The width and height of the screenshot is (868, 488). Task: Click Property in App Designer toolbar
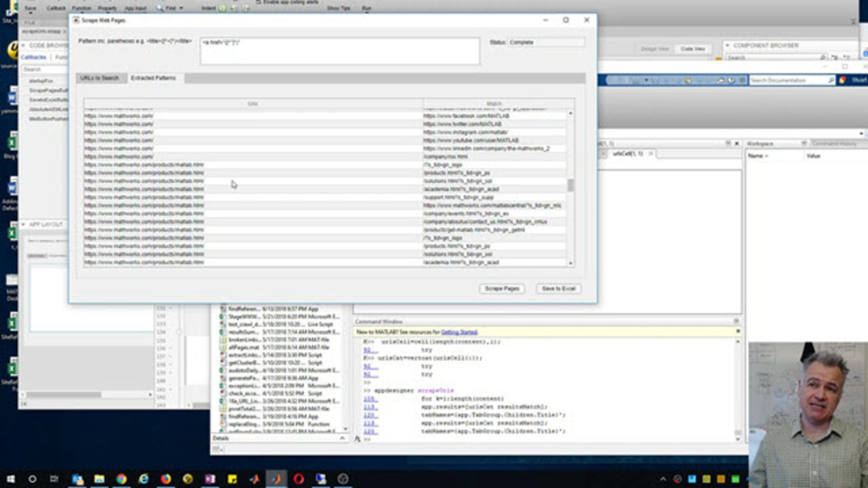[x=107, y=8]
